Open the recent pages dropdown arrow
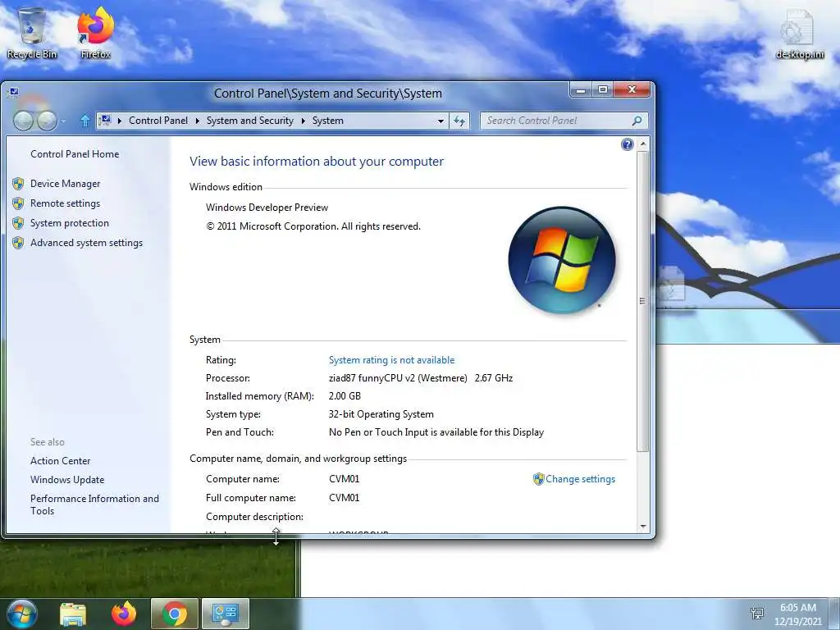This screenshot has width=840, height=630. pyautogui.click(x=62, y=121)
